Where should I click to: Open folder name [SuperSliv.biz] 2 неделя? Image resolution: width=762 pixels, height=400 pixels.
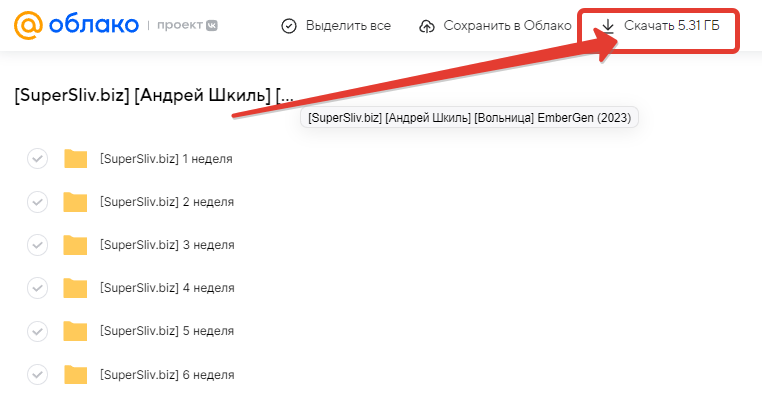tap(167, 202)
